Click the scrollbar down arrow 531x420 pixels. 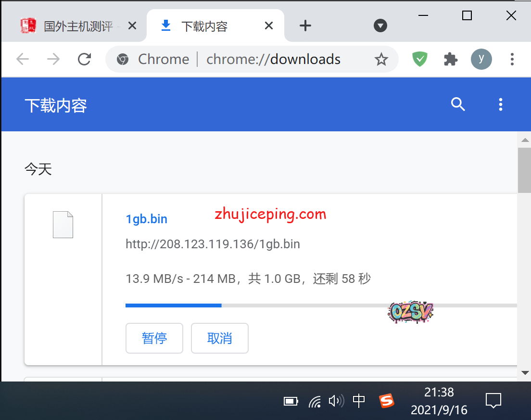pos(525,373)
